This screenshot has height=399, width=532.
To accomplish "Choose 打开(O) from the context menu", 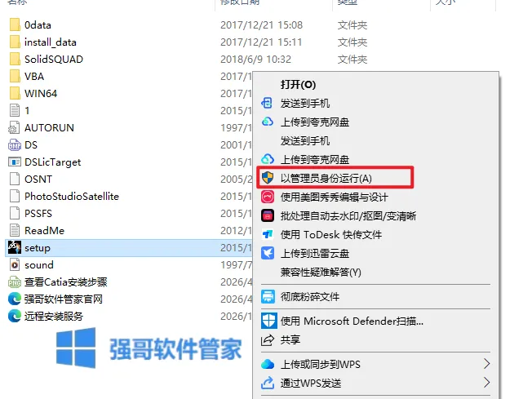I will click(x=298, y=84).
